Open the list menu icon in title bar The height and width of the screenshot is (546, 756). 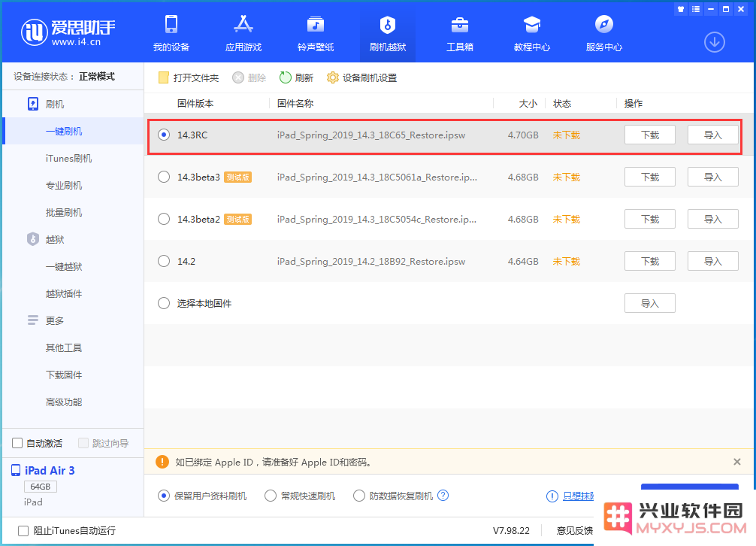(696, 9)
